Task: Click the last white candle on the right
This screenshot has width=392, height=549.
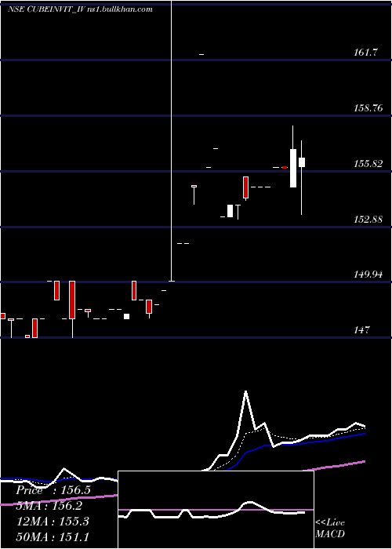Action: tap(301, 162)
